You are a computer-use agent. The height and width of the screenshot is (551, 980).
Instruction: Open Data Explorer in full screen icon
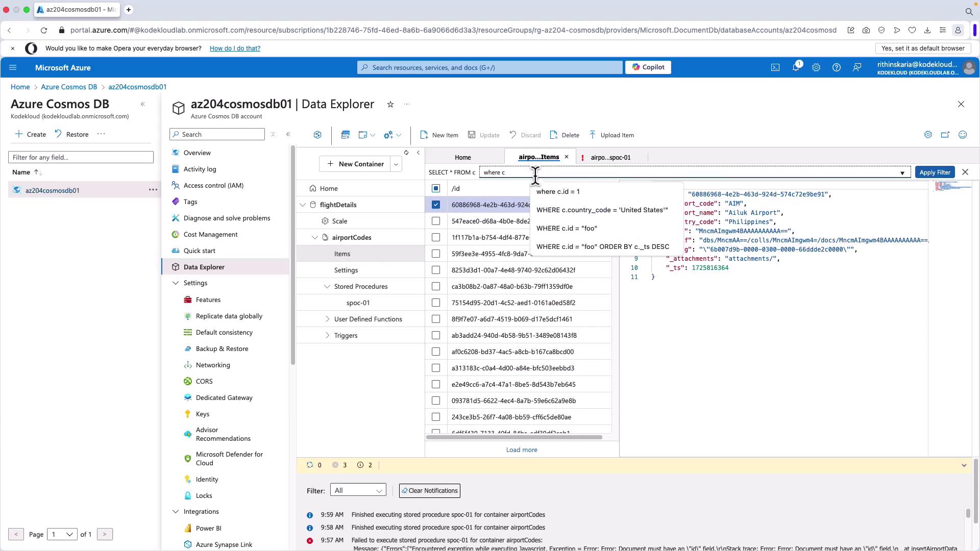pos(945,135)
